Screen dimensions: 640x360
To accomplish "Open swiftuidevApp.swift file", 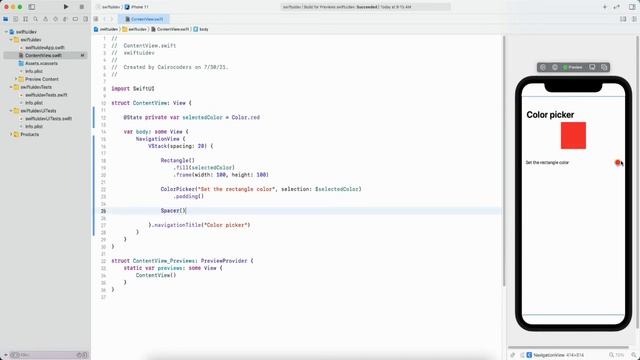I will pos(44,47).
